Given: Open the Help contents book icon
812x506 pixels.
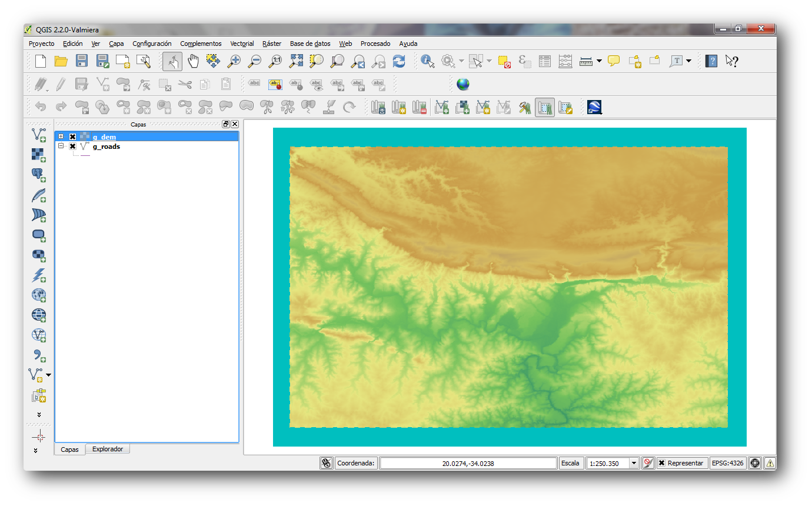Looking at the screenshot, I should (711, 61).
